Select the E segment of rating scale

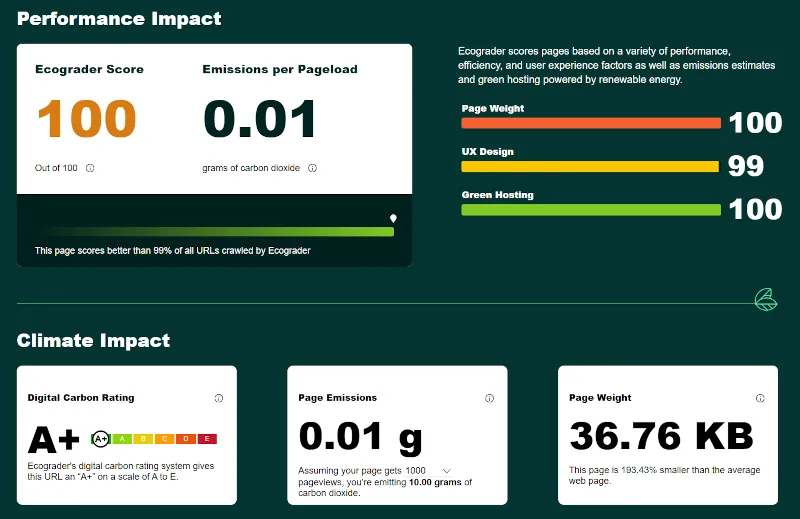(207, 438)
